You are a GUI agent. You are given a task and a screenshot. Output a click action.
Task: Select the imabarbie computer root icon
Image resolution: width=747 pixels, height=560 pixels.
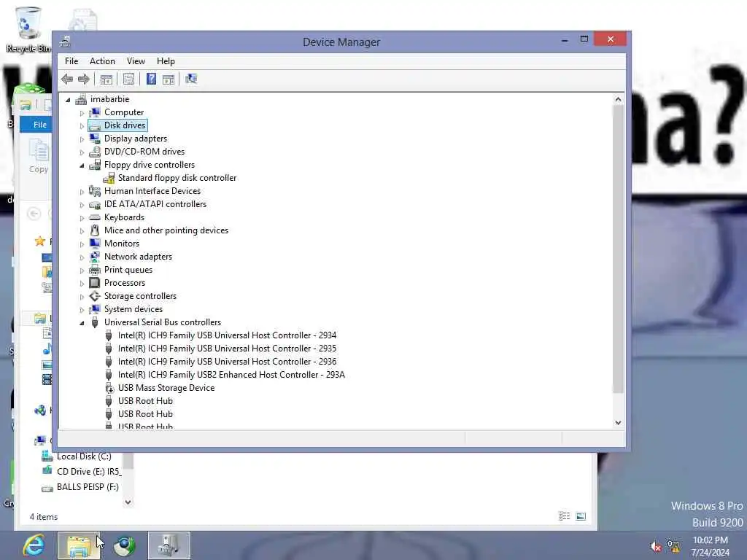(x=81, y=99)
